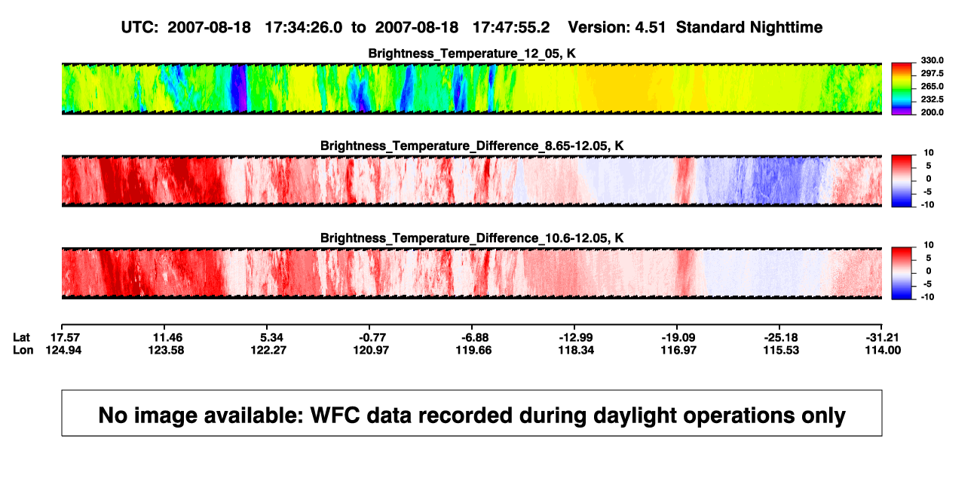This screenshot has height=503, width=980.
Task: Click the 'Lon' axis row label
Action: tap(23, 350)
